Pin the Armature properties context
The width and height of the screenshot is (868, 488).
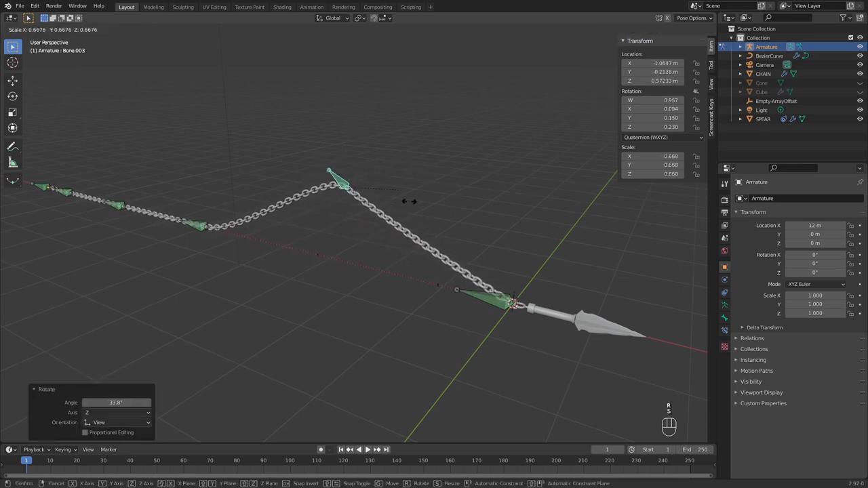pos(860,182)
